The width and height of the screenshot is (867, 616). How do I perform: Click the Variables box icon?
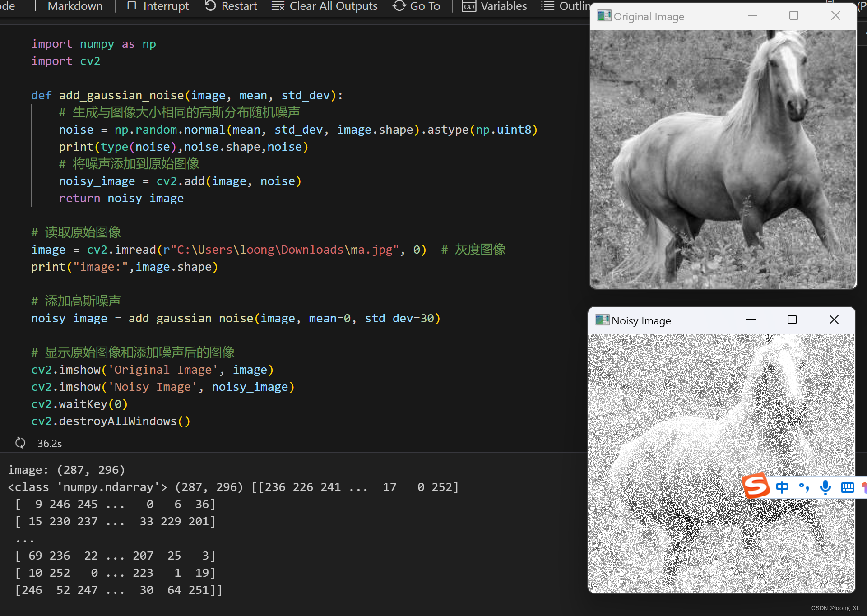click(469, 6)
